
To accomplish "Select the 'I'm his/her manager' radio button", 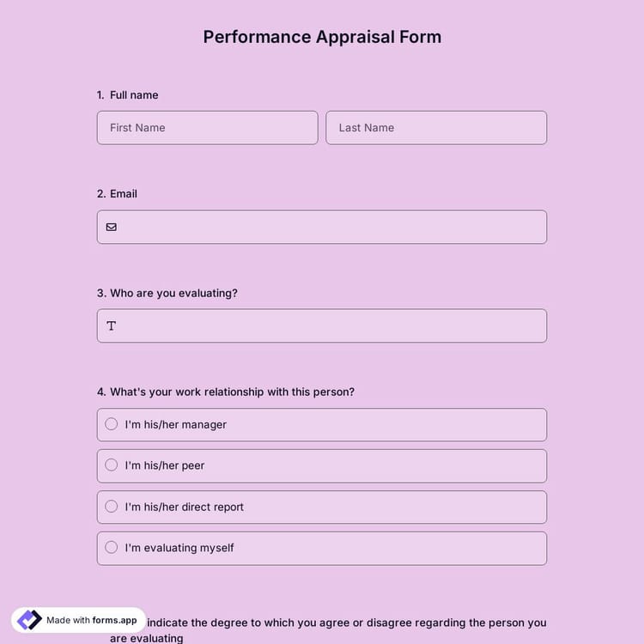I will tap(112, 424).
